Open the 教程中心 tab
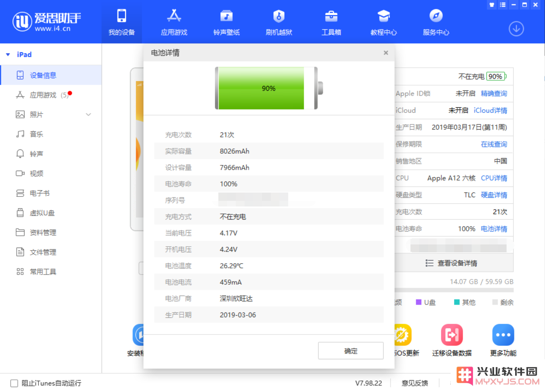This screenshot has height=392, width=545. click(383, 22)
